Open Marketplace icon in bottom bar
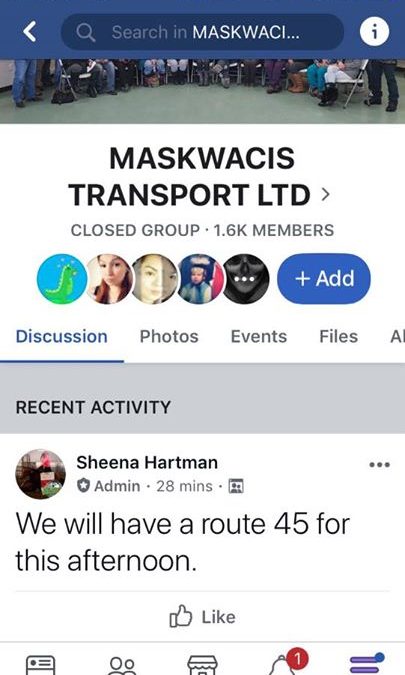The image size is (405, 675). 203,665
